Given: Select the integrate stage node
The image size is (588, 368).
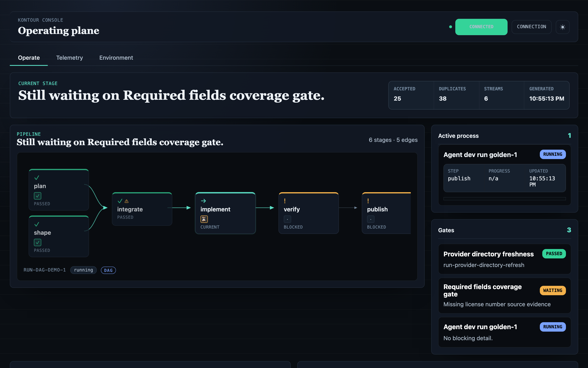Looking at the screenshot, I should 142,209.
